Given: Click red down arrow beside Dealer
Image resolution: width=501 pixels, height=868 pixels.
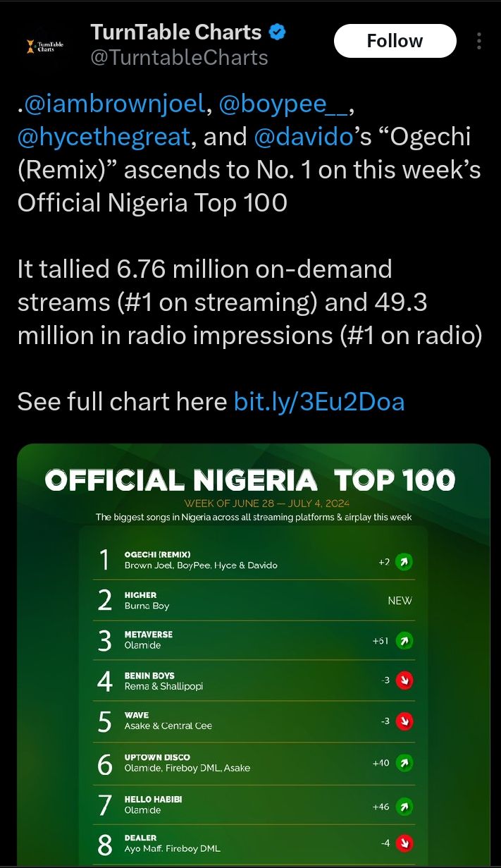Looking at the screenshot, I should coord(404,843).
